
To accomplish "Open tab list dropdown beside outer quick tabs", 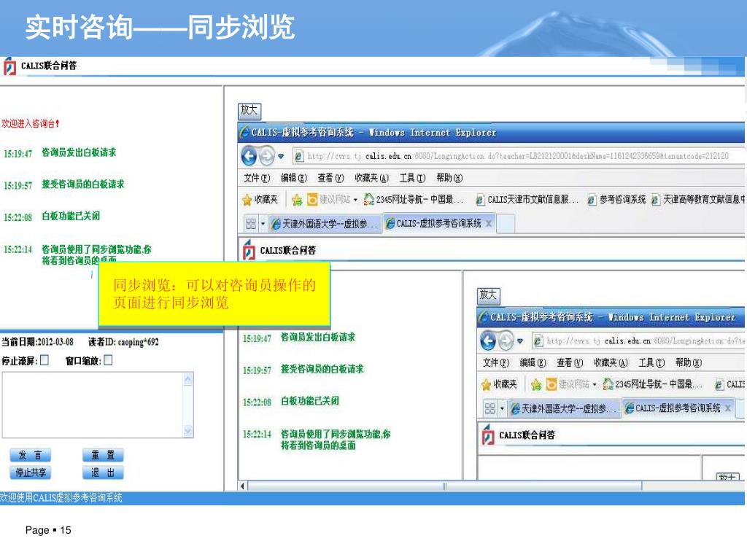I will 263,223.
